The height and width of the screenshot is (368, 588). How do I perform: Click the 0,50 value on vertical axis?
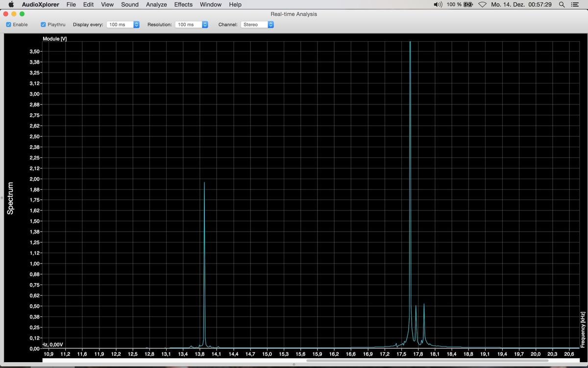[35, 306]
